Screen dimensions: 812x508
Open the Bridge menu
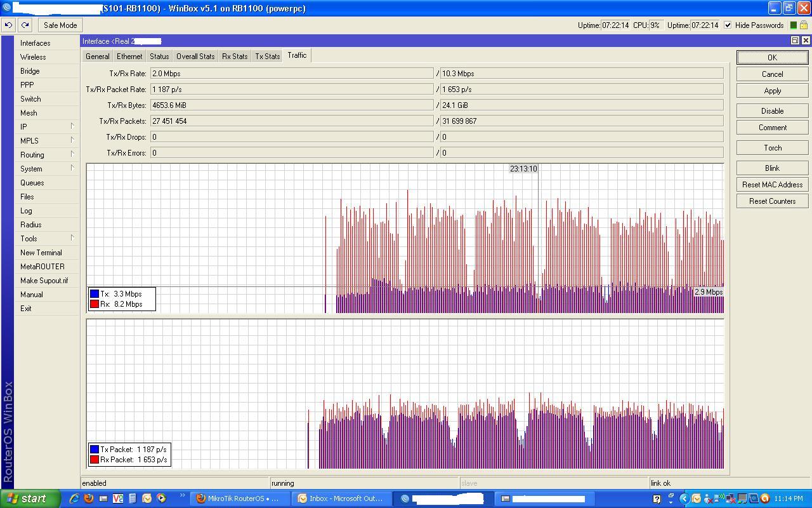pyautogui.click(x=47, y=71)
